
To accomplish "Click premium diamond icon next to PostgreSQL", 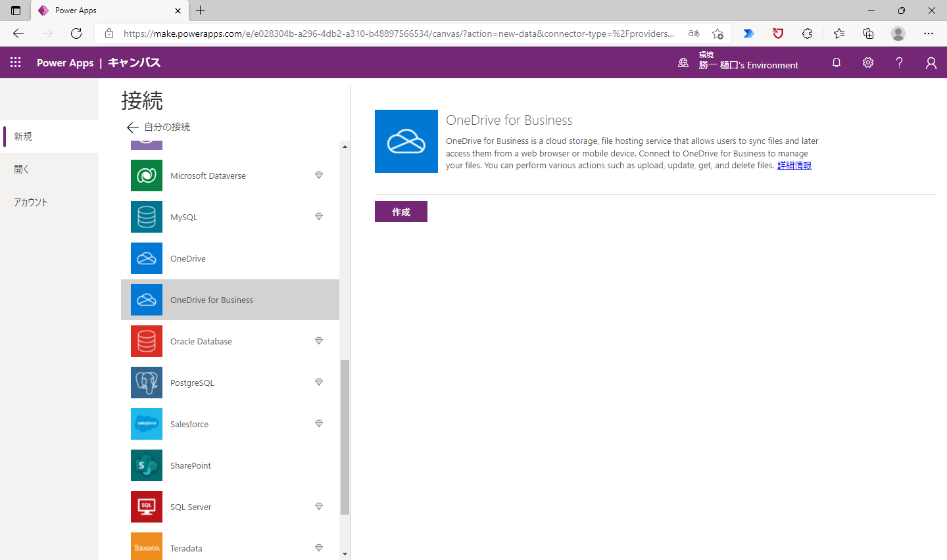I will 319,382.
